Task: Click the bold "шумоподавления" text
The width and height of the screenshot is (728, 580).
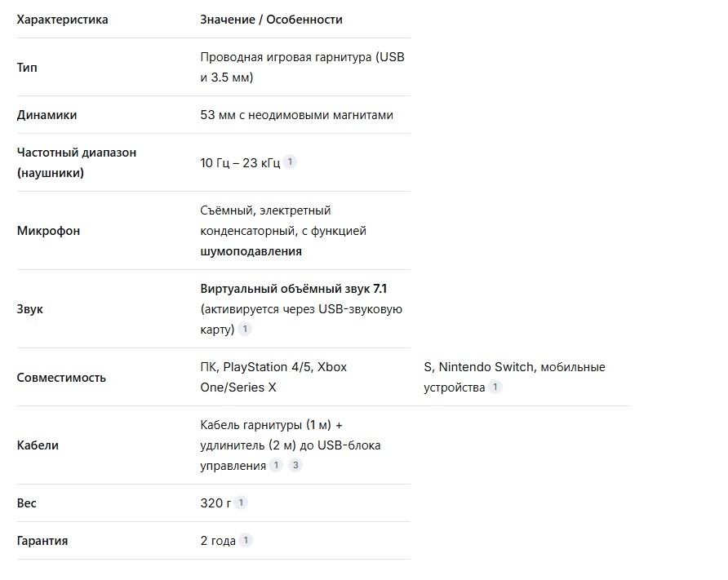Action: pyautogui.click(x=251, y=251)
